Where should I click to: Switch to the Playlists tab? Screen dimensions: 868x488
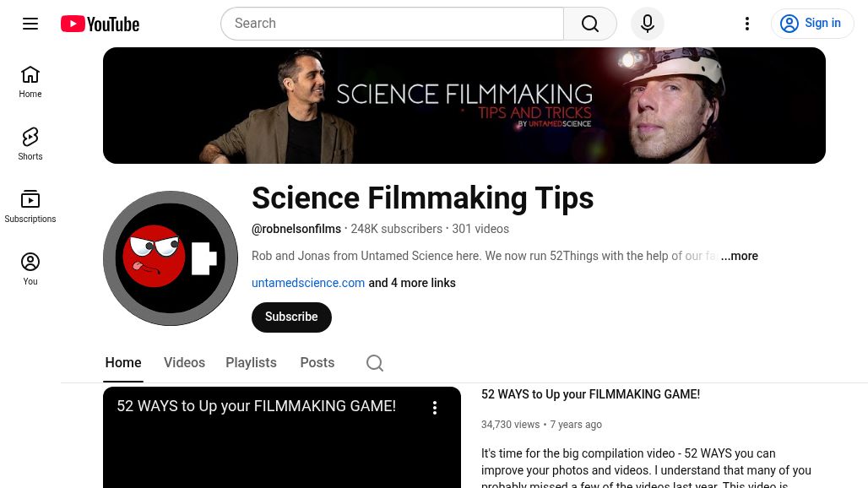pyautogui.click(x=251, y=363)
